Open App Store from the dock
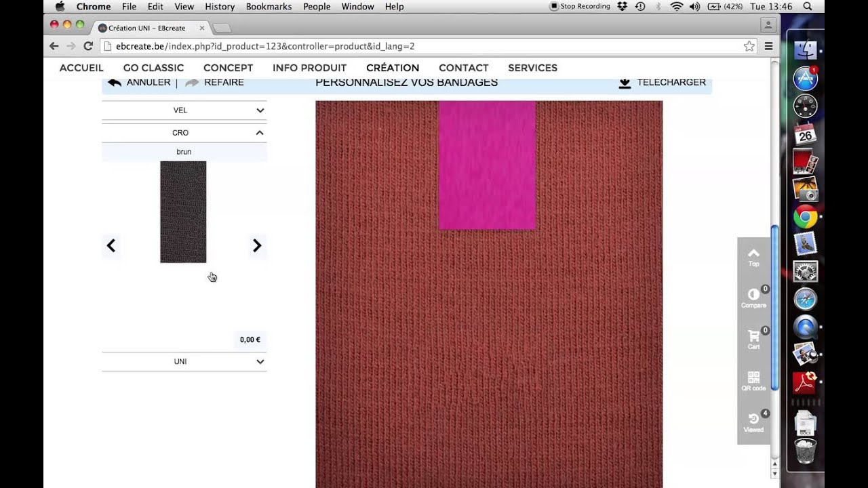The image size is (868, 488). (x=806, y=79)
